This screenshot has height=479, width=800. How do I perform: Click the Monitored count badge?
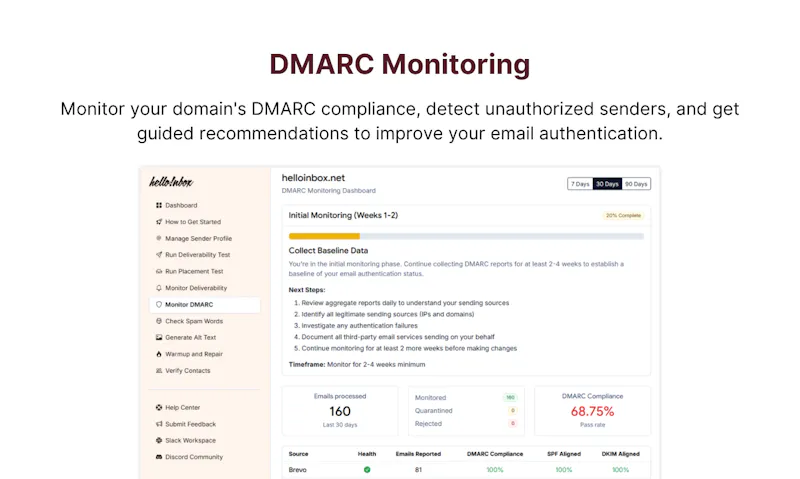pyautogui.click(x=510, y=397)
